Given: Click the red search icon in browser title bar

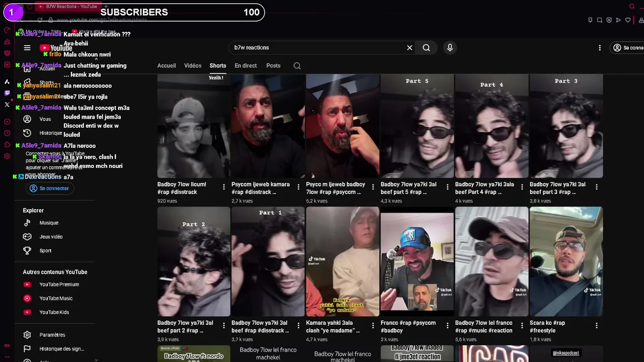Looking at the screenshot, I should pos(632,7).
